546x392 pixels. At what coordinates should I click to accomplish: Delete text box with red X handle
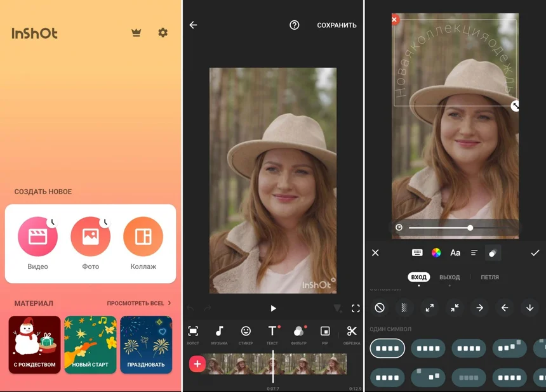click(394, 20)
